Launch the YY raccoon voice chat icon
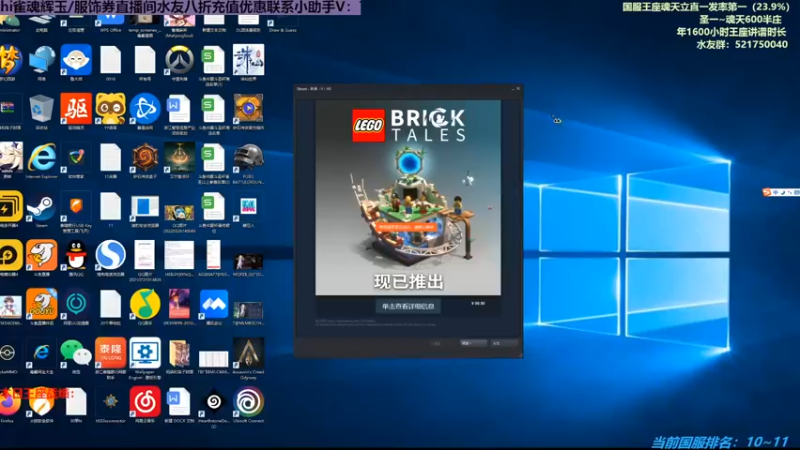The width and height of the screenshot is (800, 450). (110, 108)
